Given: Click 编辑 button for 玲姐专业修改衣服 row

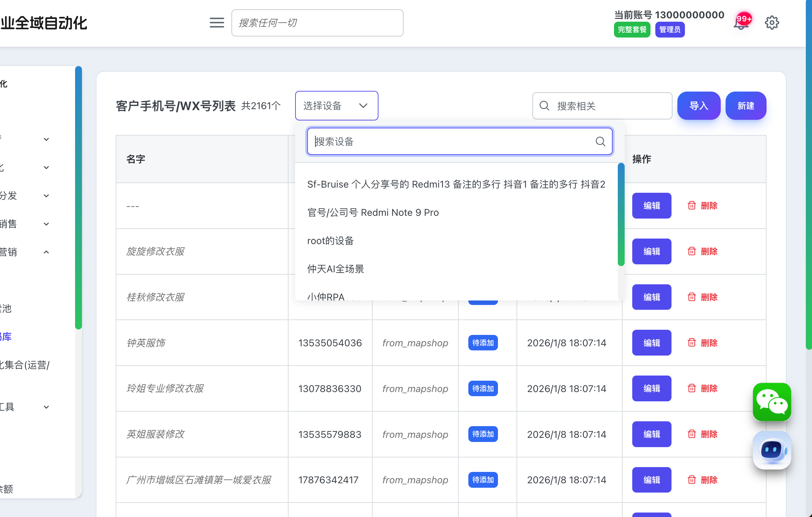Looking at the screenshot, I should [x=651, y=388].
